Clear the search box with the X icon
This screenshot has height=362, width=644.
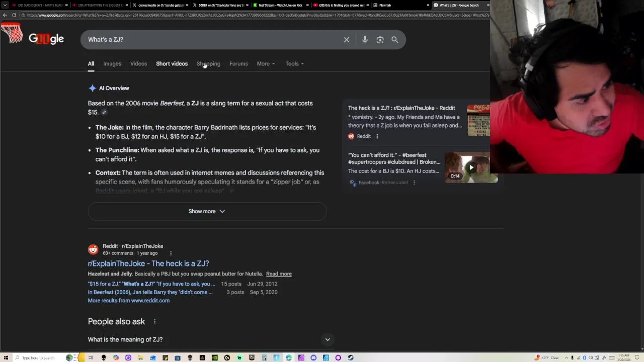347,40
